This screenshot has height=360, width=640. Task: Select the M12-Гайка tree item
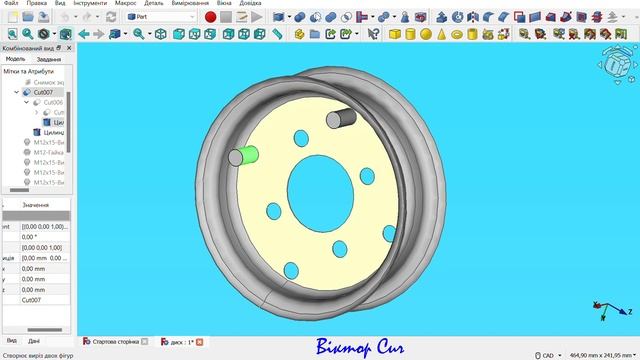[48, 152]
